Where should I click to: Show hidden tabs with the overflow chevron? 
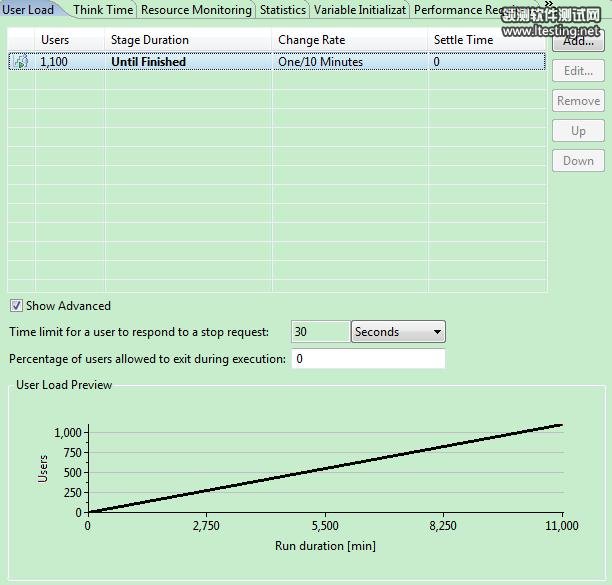[549, 5]
